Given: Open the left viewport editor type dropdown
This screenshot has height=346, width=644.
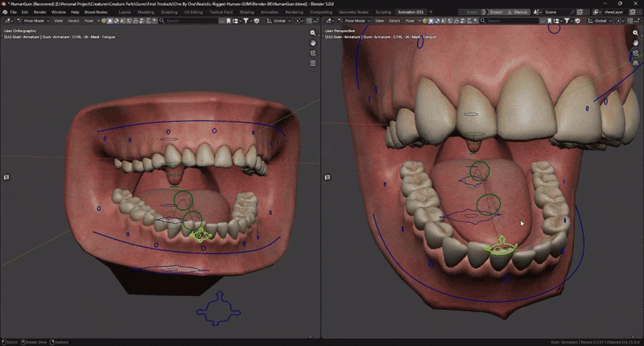Looking at the screenshot, I should point(9,21).
